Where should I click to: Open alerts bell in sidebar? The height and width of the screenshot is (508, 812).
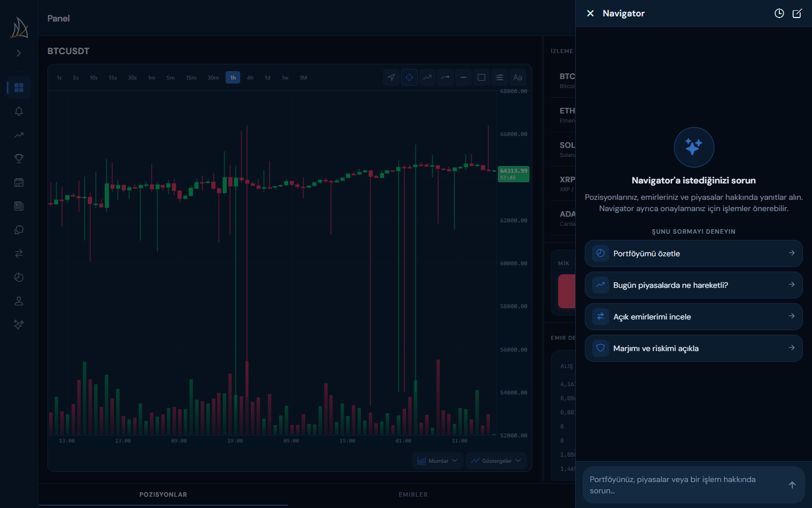point(19,111)
